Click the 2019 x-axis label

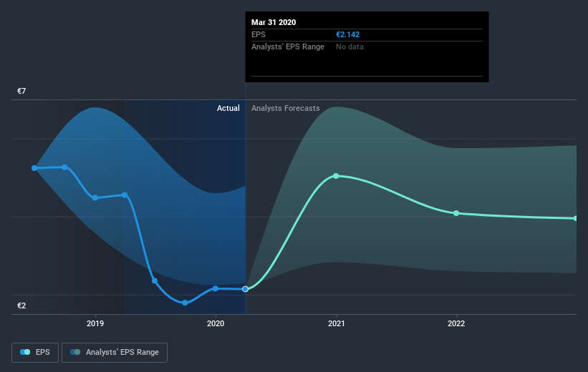point(95,323)
